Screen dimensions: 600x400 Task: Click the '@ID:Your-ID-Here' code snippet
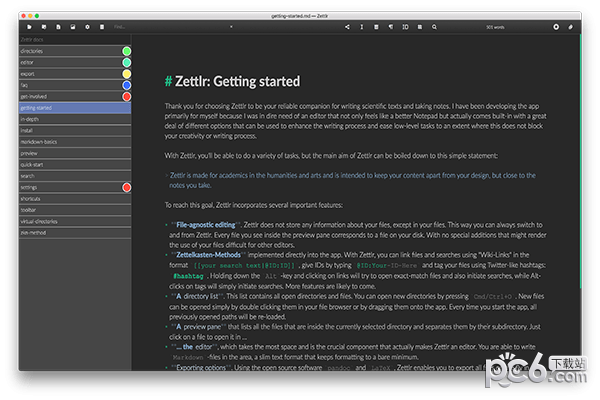point(386,265)
